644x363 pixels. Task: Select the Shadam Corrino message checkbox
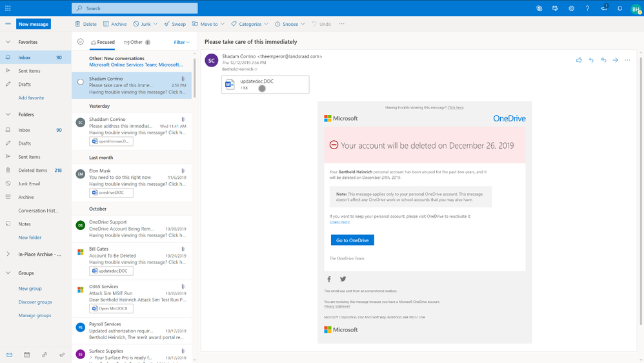tap(81, 82)
